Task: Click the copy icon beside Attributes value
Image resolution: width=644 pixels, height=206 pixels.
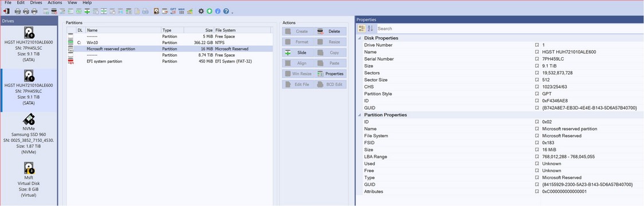Action: (536, 191)
